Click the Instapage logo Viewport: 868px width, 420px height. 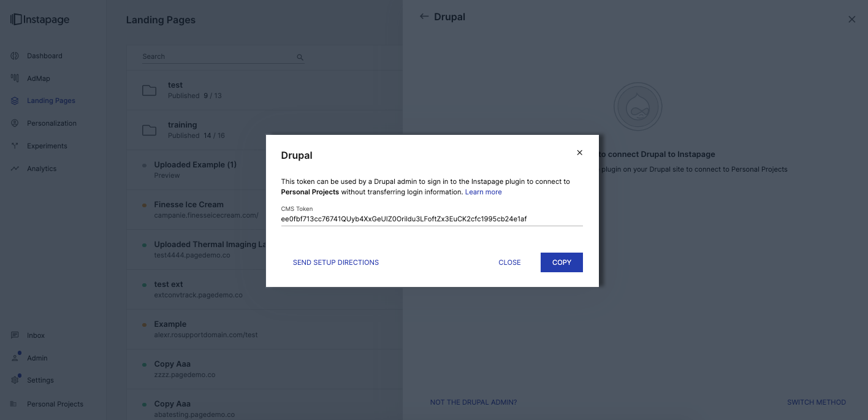coord(40,20)
